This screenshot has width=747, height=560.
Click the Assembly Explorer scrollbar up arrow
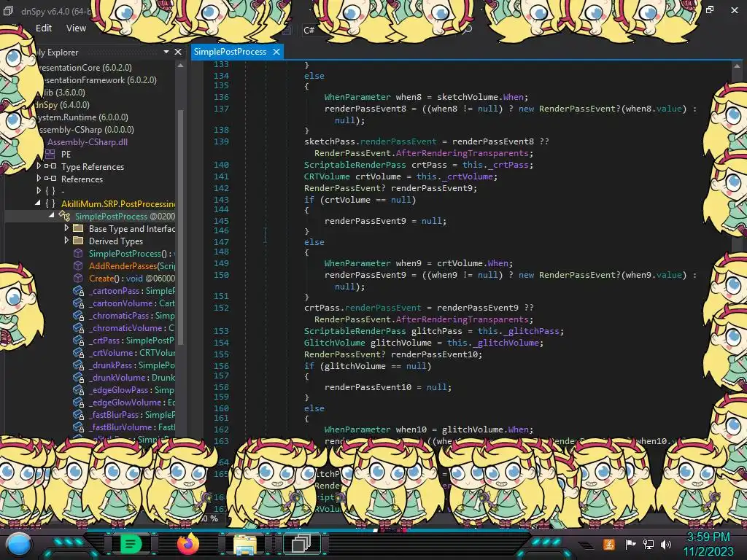pos(181,66)
